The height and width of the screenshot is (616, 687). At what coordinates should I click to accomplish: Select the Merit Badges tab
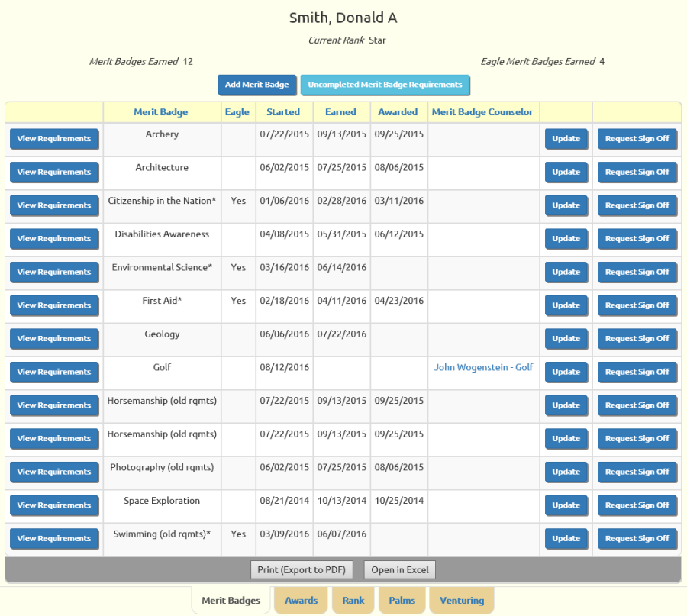tap(231, 600)
